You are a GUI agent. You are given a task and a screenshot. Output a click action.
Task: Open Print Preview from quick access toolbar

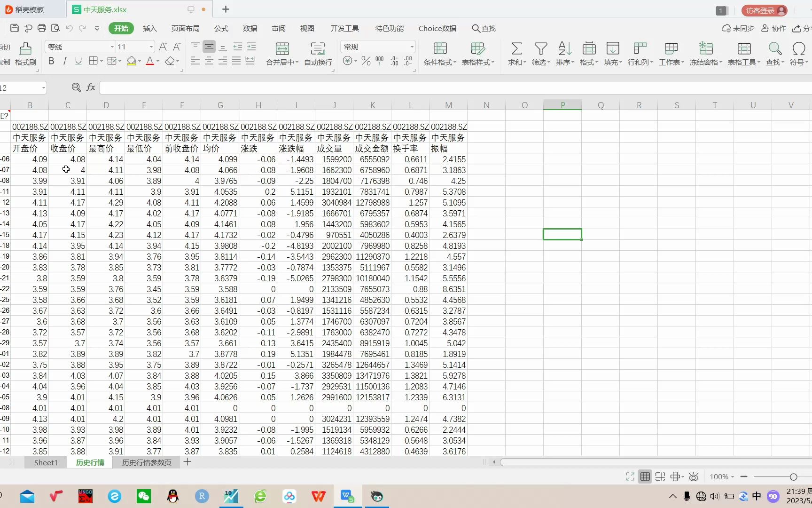coord(55,28)
